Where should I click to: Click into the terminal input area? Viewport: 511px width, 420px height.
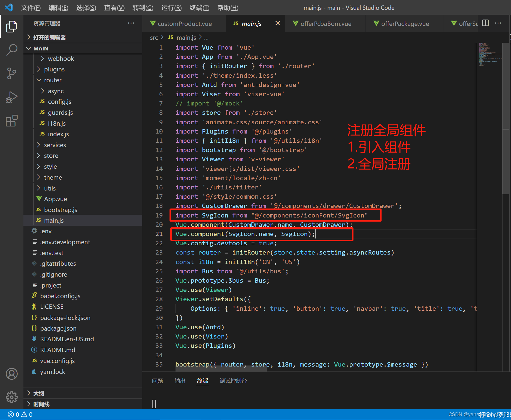point(326,404)
